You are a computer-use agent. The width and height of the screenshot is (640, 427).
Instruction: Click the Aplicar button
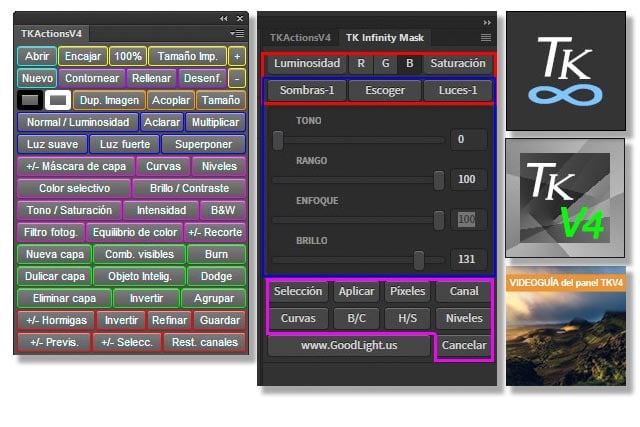[x=356, y=291]
